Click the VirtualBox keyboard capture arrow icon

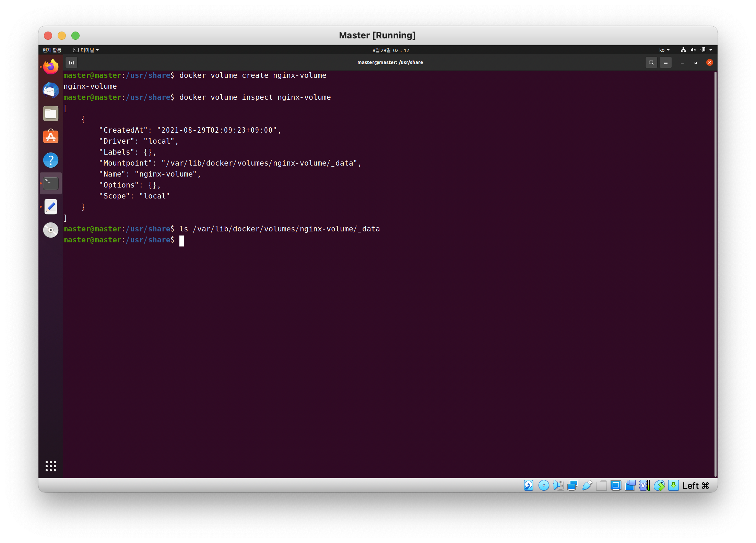[673, 485]
